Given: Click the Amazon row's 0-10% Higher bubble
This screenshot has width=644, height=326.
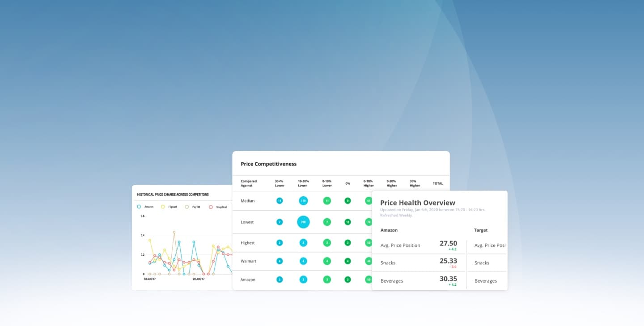Looking at the screenshot, I should pyautogui.click(x=368, y=279).
